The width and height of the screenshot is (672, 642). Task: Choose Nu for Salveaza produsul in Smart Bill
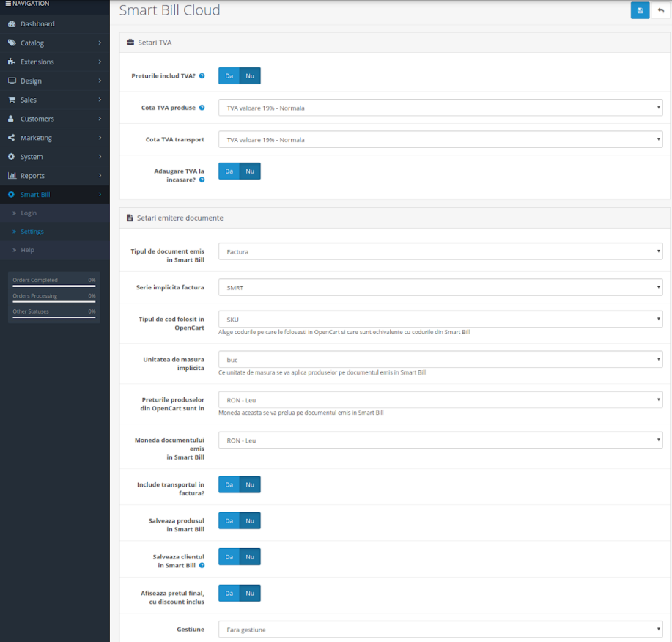[x=250, y=520]
